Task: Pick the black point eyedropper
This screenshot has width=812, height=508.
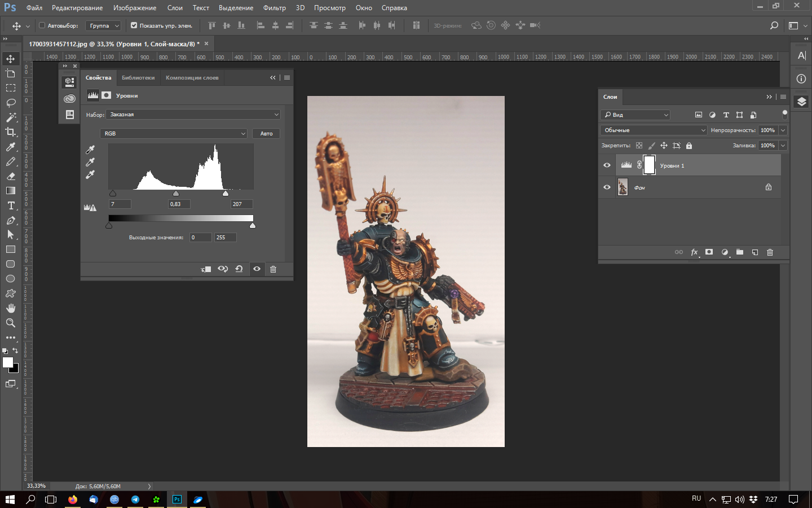Action: tap(90, 150)
